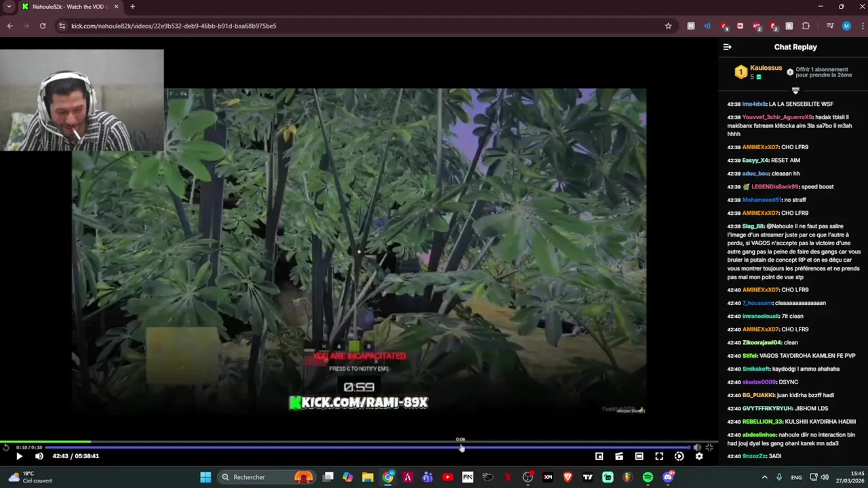Image resolution: width=868 pixels, height=488 pixels.
Task: Open the tab search dropdown arrow
Action: pyautogui.click(x=9, y=7)
